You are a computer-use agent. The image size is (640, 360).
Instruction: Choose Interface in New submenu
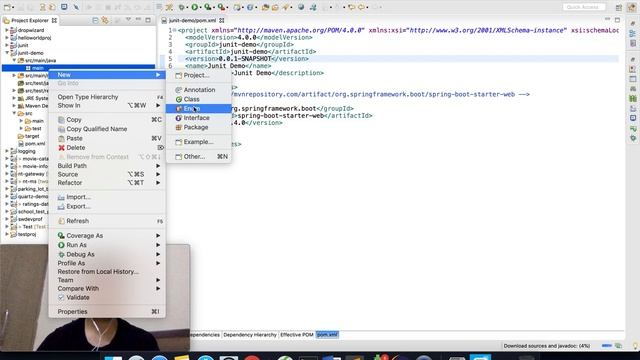click(199, 118)
